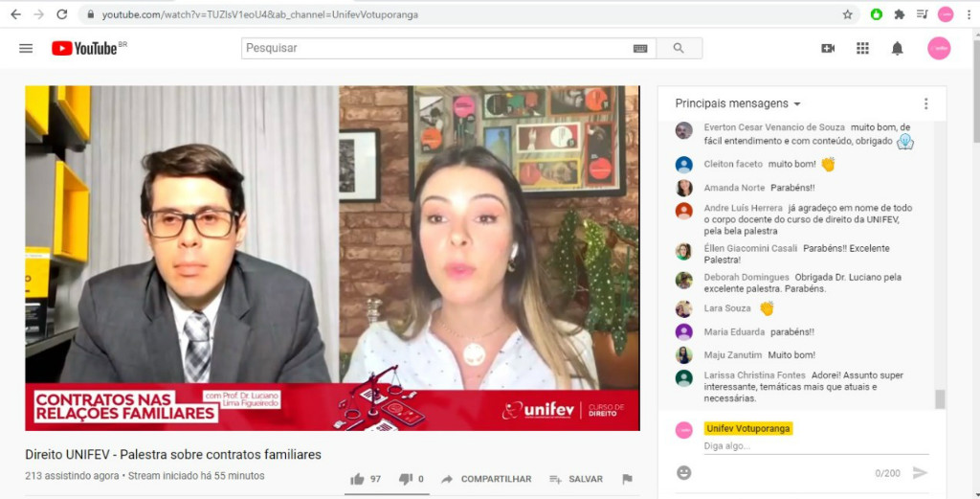
Task: Open Everton Cesar Venancio de Souza's chat name
Action: coord(774,127)
